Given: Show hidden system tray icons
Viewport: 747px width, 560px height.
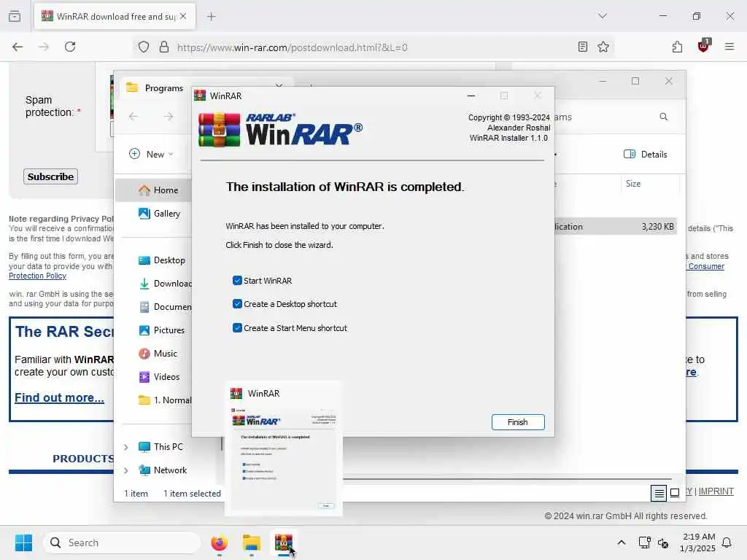Looking at the screenshot, I should click(622, 542).
